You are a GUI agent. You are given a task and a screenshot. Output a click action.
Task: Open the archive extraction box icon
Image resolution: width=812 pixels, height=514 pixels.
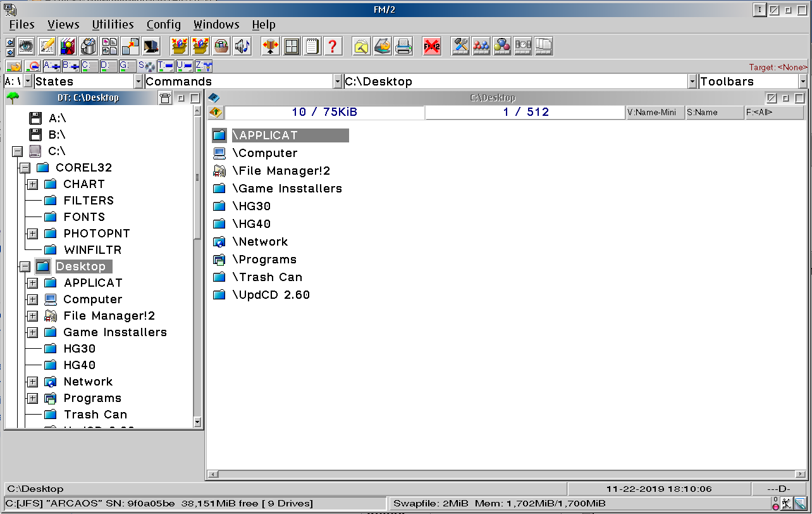pyautogui.click(x=200, y=46)
